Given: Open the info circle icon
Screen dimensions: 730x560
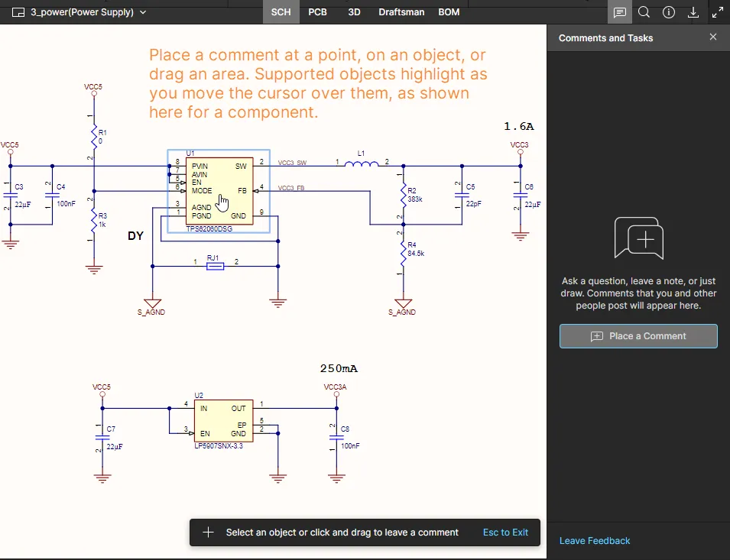Looking at the screenshot, I should 669,12.
